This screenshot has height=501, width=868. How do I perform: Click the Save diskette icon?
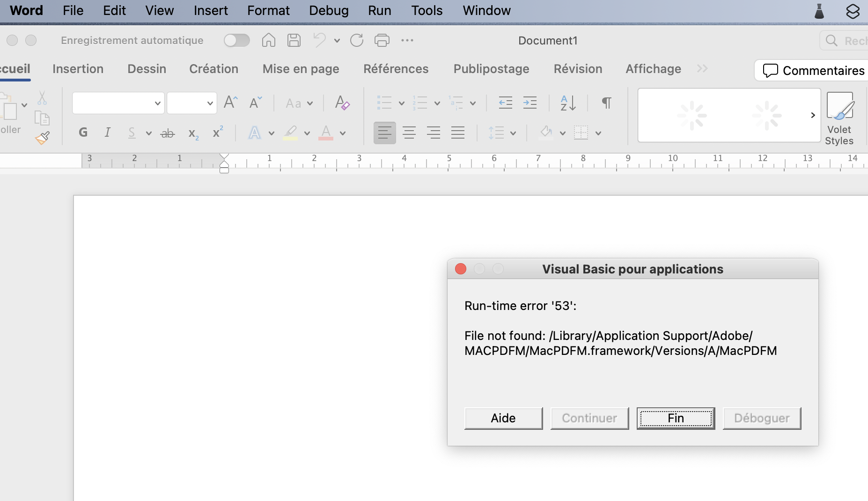coord(294,40)
